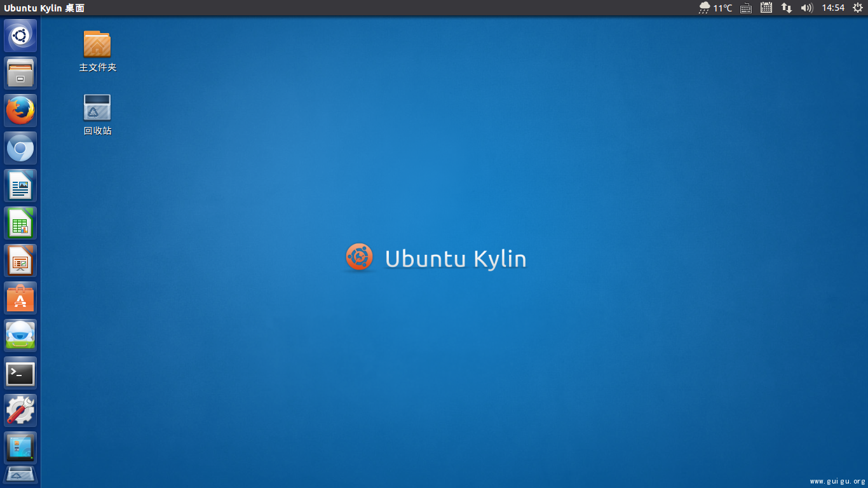Screen dimensions: 868x488
Task: Open System Settings gear and wrench icon
Action: (x=20, y=410)
